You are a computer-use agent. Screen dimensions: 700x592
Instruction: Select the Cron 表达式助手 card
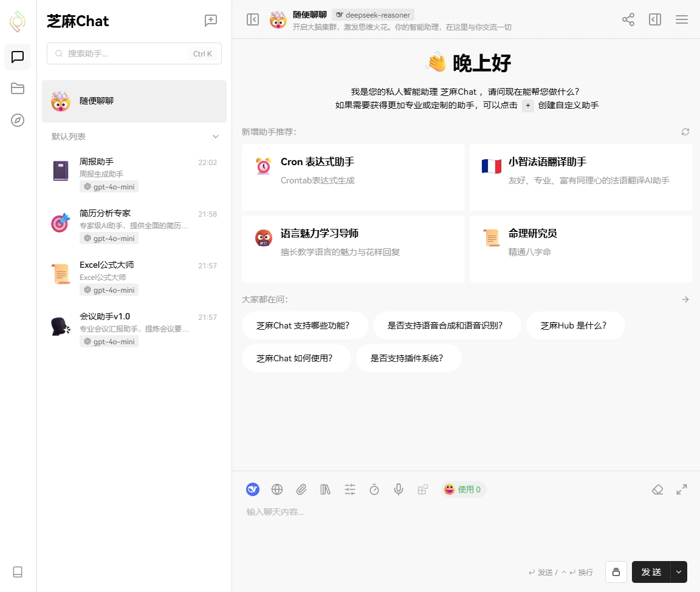(x=353, y=177)
